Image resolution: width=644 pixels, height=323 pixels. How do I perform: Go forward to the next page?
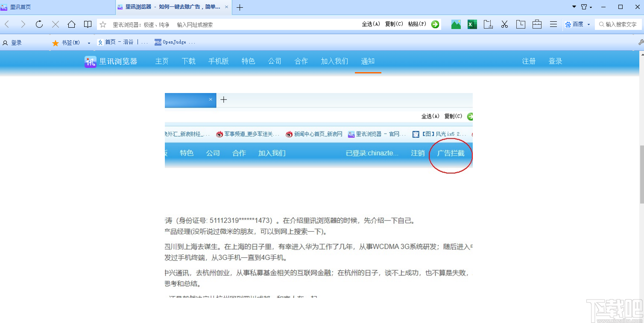tap(23, 24)
